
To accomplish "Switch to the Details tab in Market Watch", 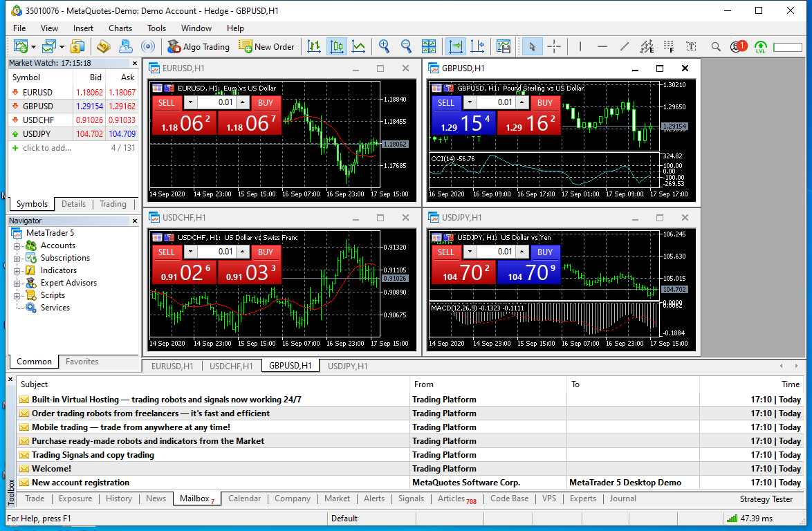I will (x=73, y=204).
